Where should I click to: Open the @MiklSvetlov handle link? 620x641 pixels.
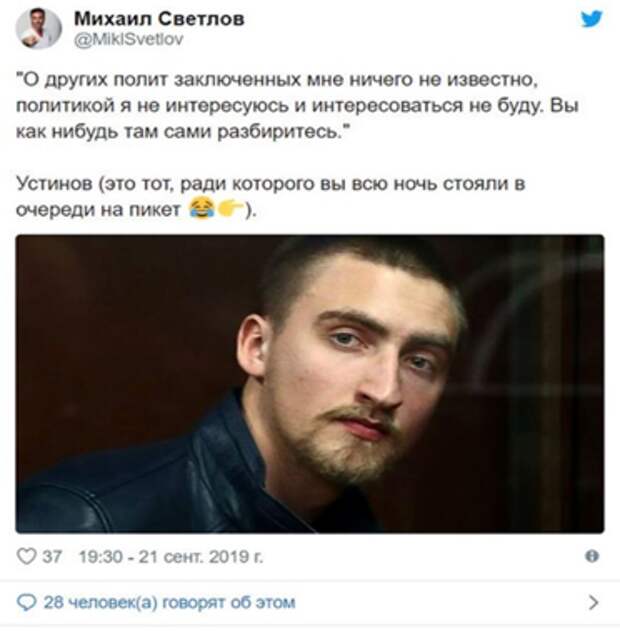[x=128, y=39]
